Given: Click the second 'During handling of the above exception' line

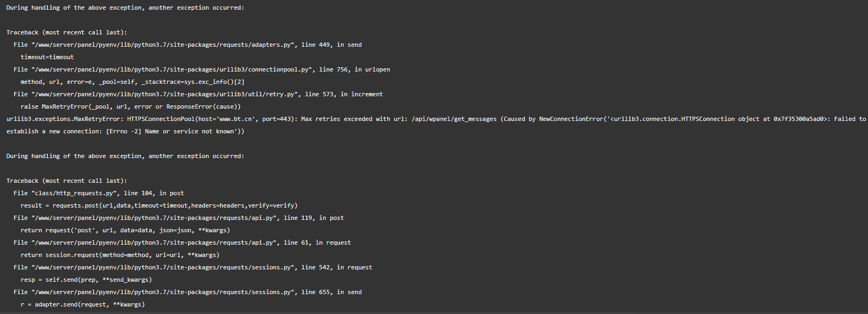Looking at the screenshot, I should (x=125, y=156).
